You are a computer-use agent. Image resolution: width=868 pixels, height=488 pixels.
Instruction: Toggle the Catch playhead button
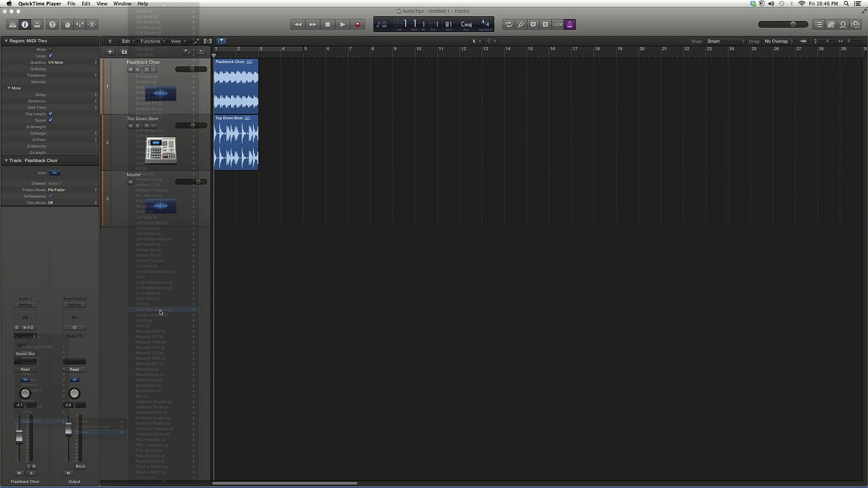click(x=221, y=41)
